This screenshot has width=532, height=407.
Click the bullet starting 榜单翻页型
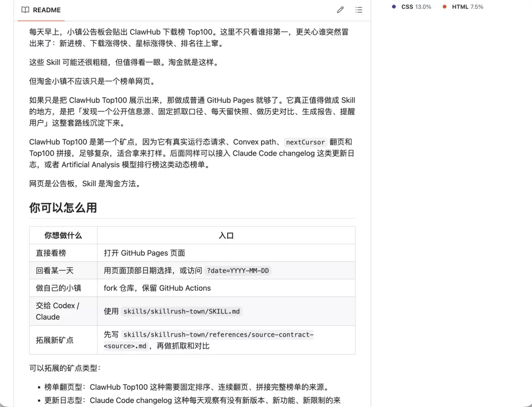click(x=187, y=387)
